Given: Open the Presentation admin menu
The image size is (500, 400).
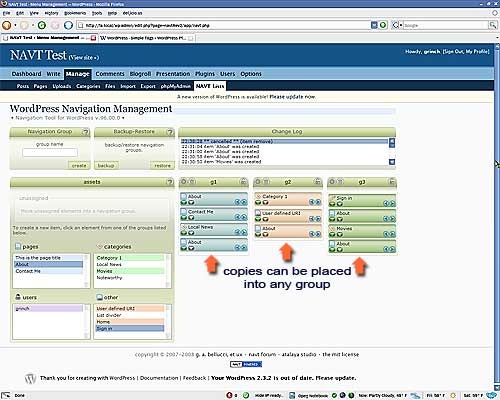Looking at the screenshot, I should click(173, 74).
